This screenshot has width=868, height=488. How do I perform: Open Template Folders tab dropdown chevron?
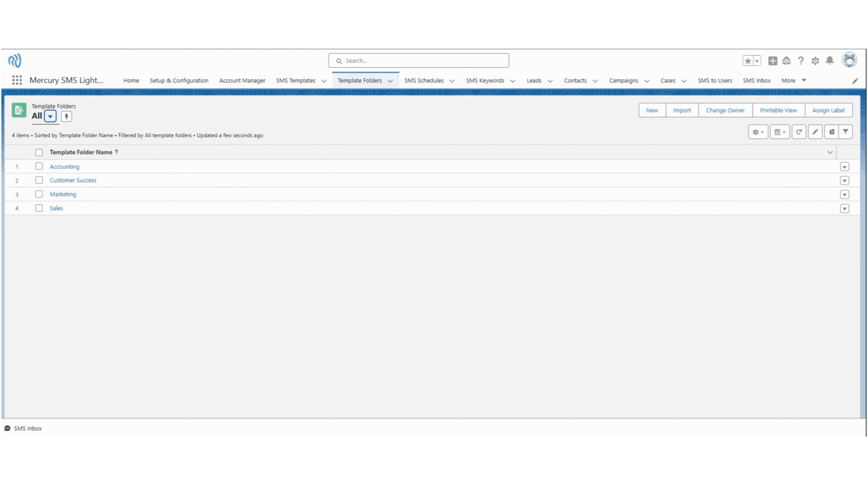tap(390, 81)
